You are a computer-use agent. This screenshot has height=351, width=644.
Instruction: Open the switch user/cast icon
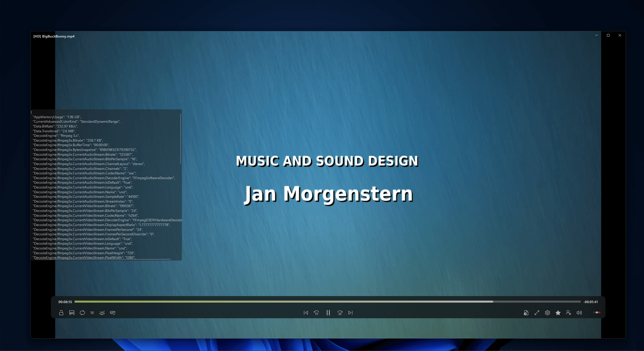pyautogui.click(x=569, y=313)
